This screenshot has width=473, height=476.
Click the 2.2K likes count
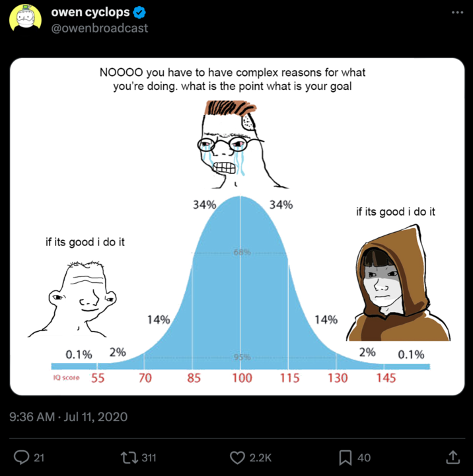(x=260, y=457)
